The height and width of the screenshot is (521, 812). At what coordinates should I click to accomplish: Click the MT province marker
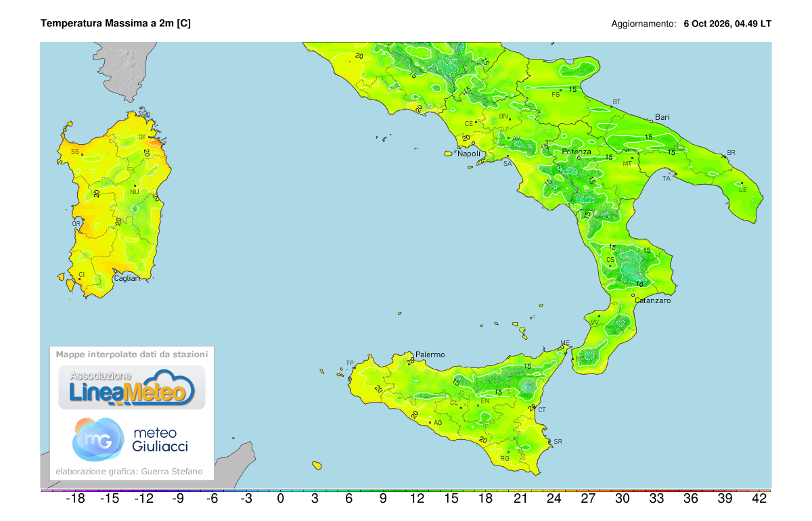(x=627, y=164)
